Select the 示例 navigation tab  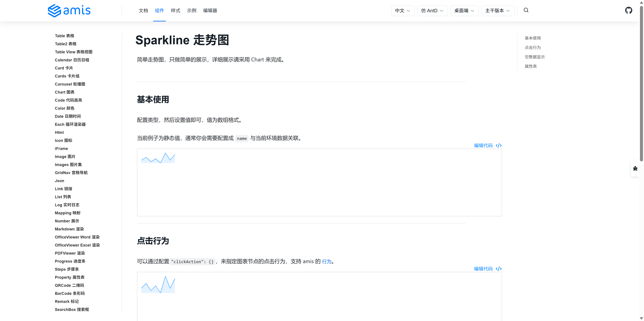pos(192,11)
